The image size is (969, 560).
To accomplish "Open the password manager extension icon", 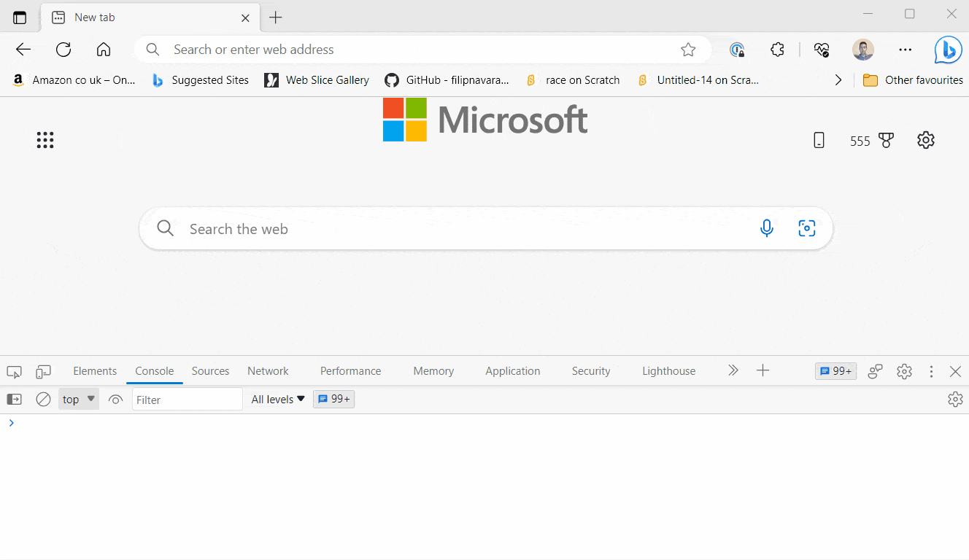I will 738,50.
